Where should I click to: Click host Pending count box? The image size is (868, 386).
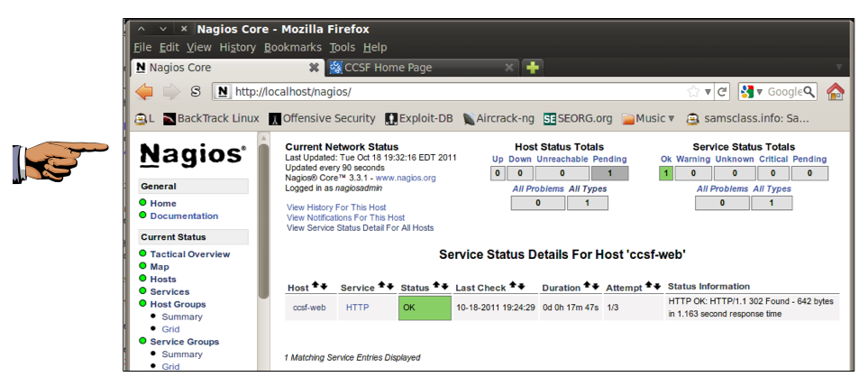coord(609,173)
